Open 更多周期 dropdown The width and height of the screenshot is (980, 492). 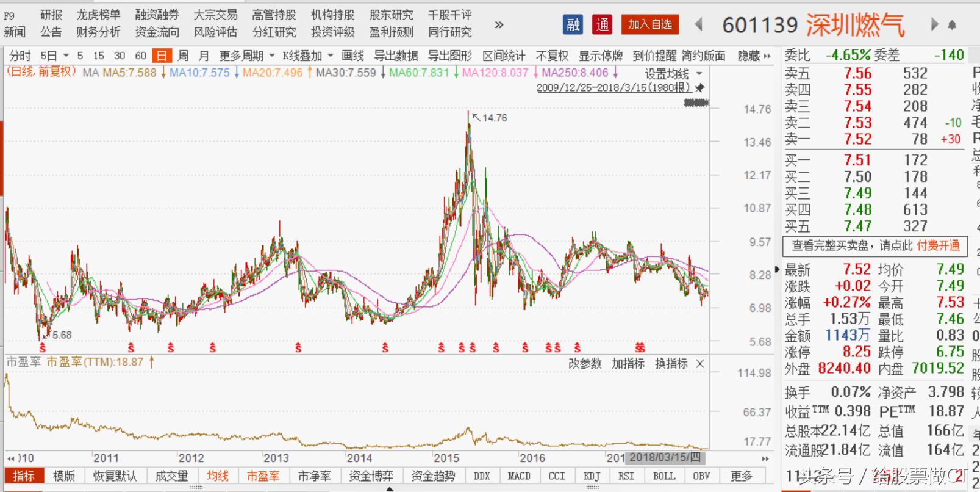tap(247, 56)
